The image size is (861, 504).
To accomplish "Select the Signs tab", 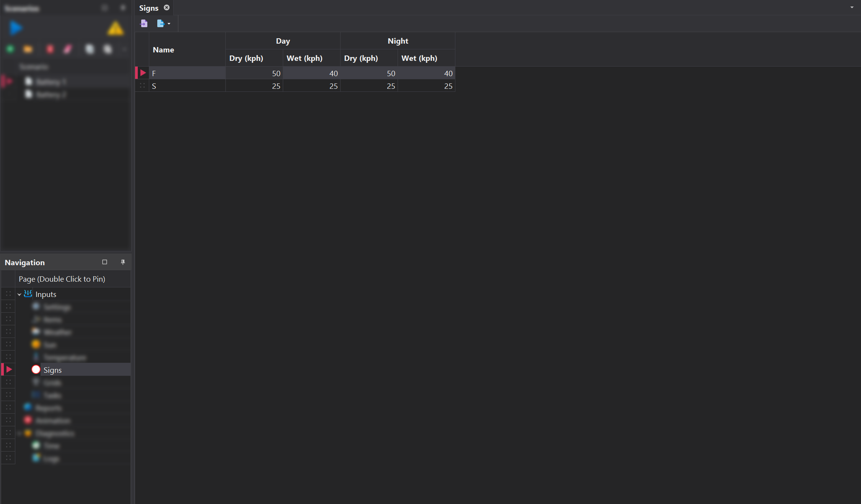I will (149, 7).
